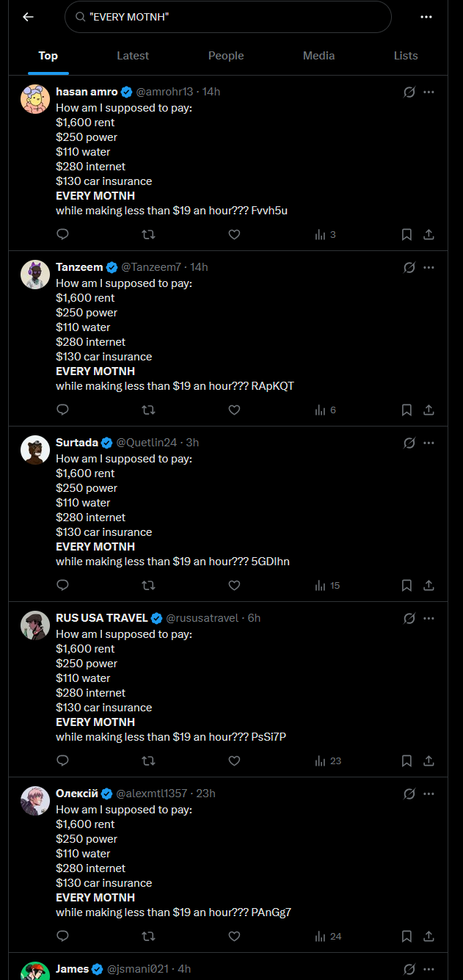Open more options on Tanzeem's post
This screenshot has width=463, height=980.
pos(429,267)
